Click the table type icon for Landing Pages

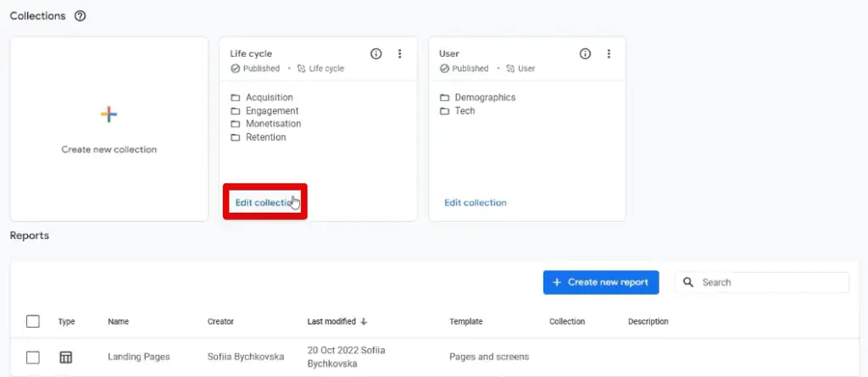(65, 358)
